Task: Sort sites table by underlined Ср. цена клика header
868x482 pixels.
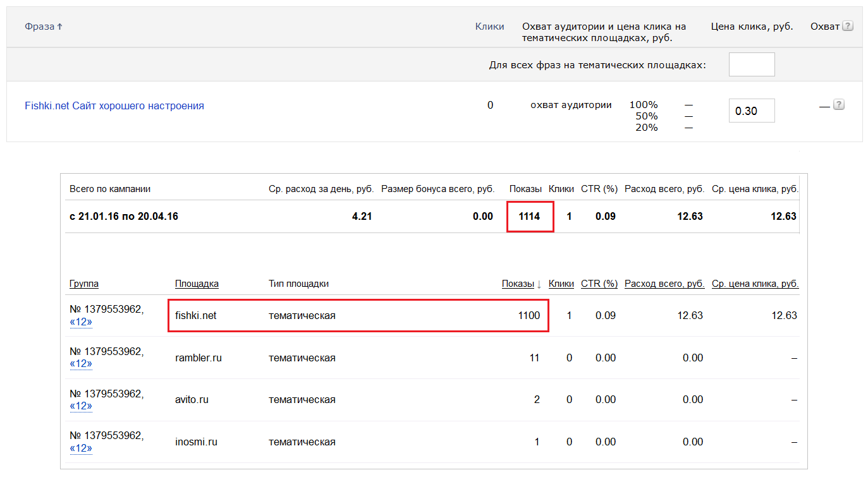Action: tap(755, 284)
